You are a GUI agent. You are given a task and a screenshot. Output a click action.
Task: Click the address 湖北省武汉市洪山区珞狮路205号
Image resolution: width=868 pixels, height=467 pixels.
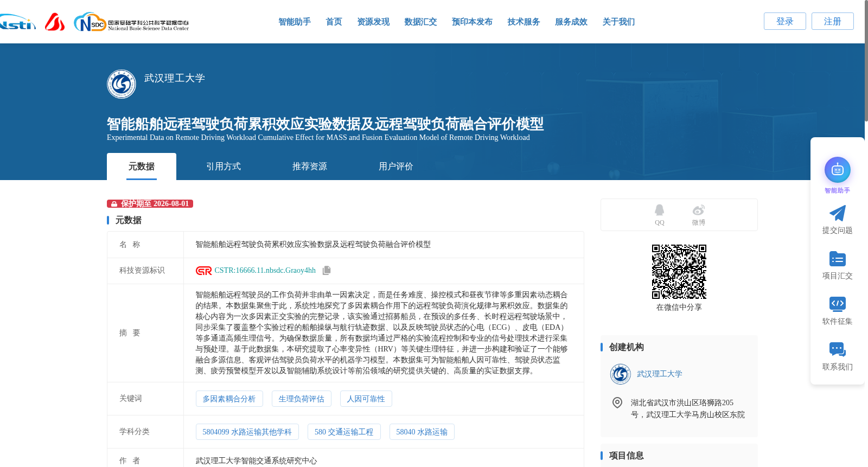[687, 408]
